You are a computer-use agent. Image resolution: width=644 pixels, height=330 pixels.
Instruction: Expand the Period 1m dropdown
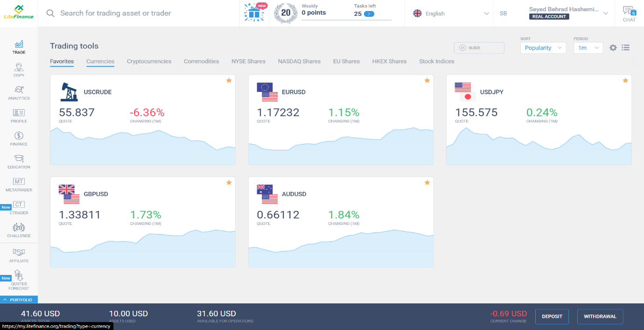coord(588,48)
